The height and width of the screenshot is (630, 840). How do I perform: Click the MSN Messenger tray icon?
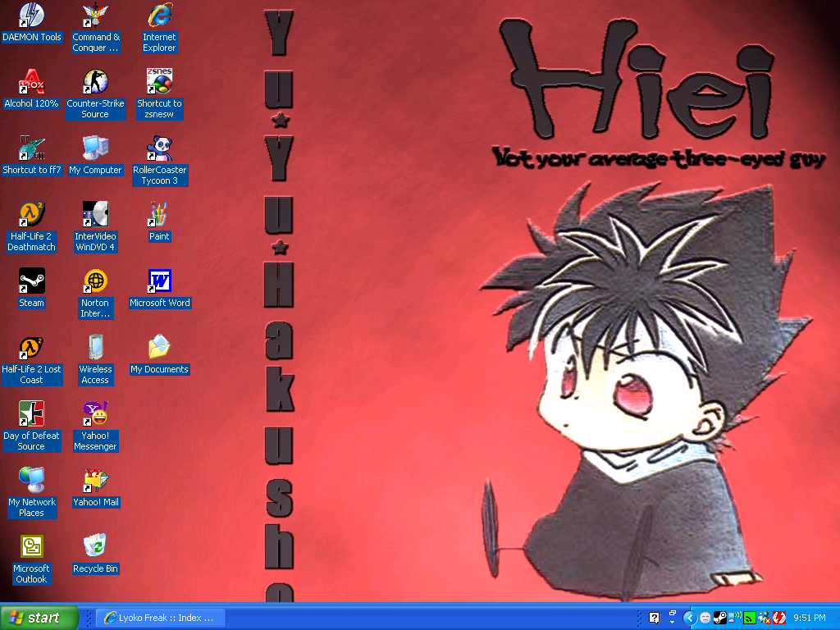(x=765, y=618)
